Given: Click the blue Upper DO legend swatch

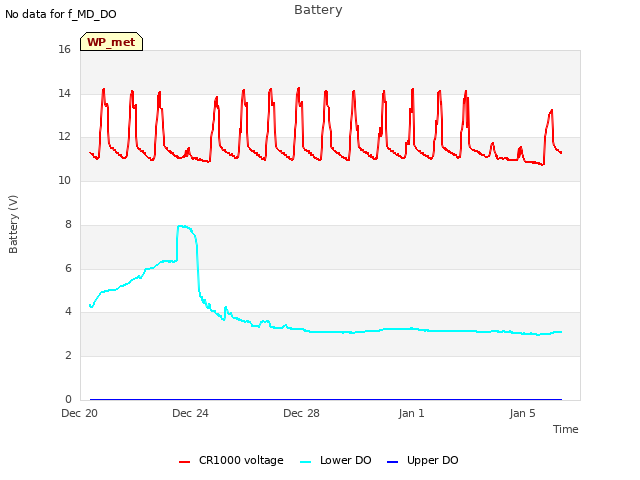Looking at the screenshot, I should click(392, 462).
